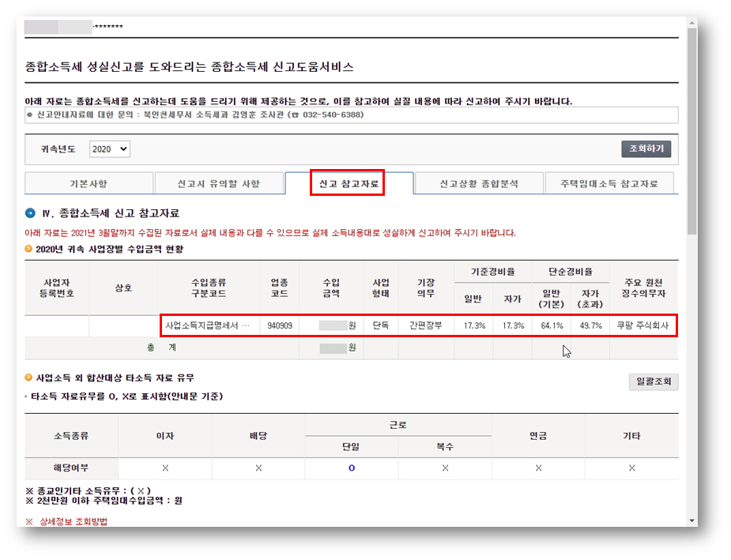Click the 수입종류 구분코드 column header
This screenshot has width=731, height=560.
209,288
